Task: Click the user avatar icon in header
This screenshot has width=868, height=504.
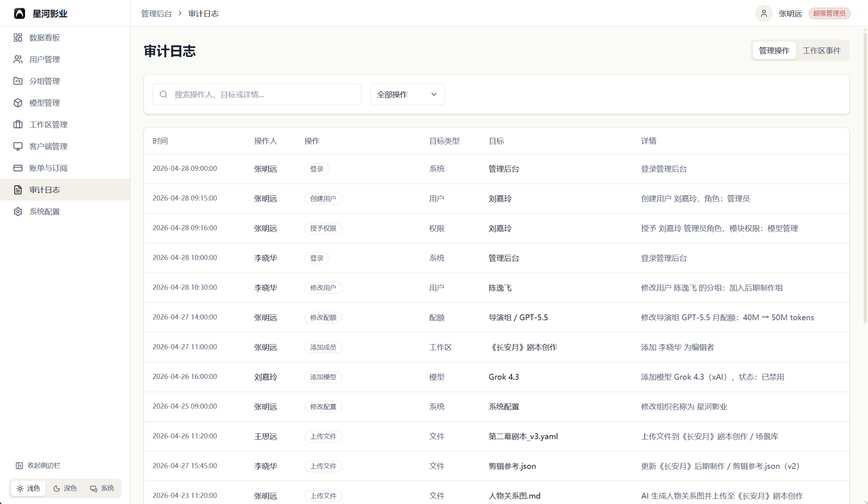Action: coord(764,14)
